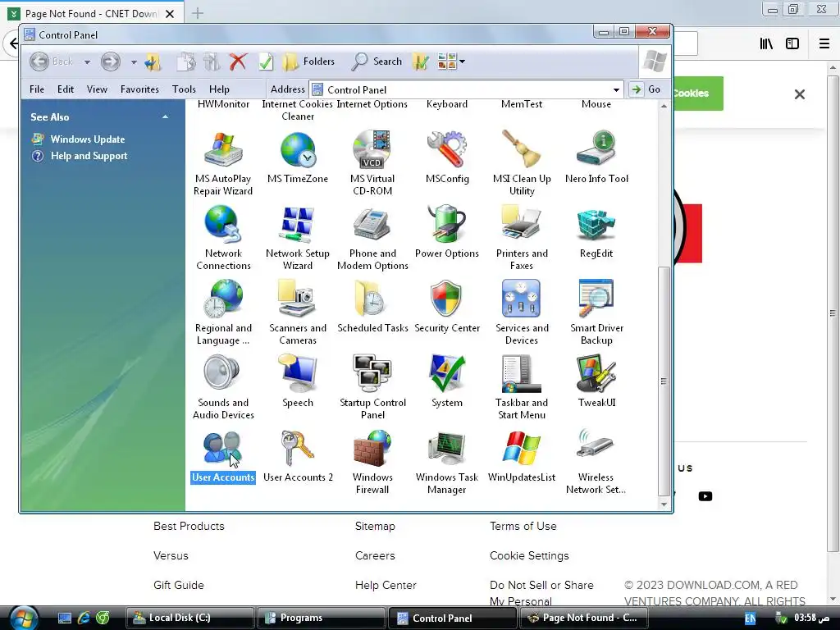The image size is (840, 630).
Task: Click the Terms of Use browser link
Action: (523, 526)
